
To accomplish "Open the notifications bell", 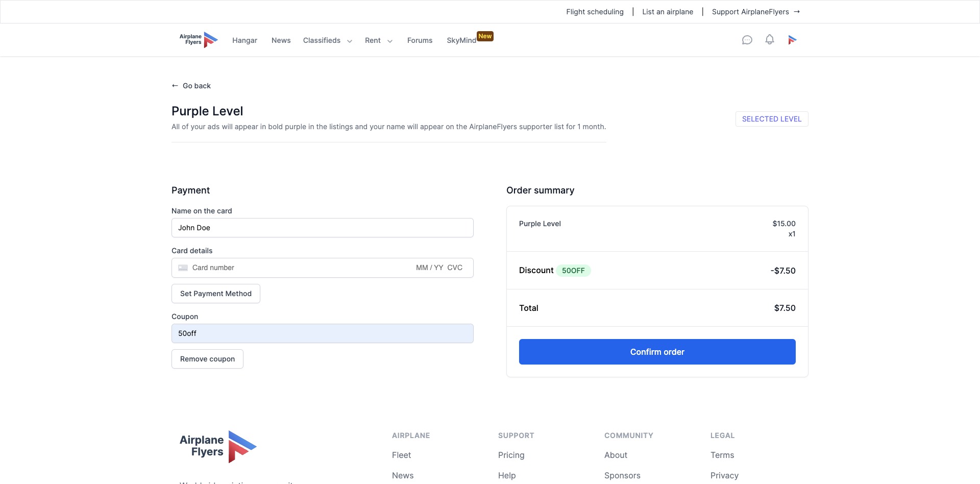I will point(769,40).
